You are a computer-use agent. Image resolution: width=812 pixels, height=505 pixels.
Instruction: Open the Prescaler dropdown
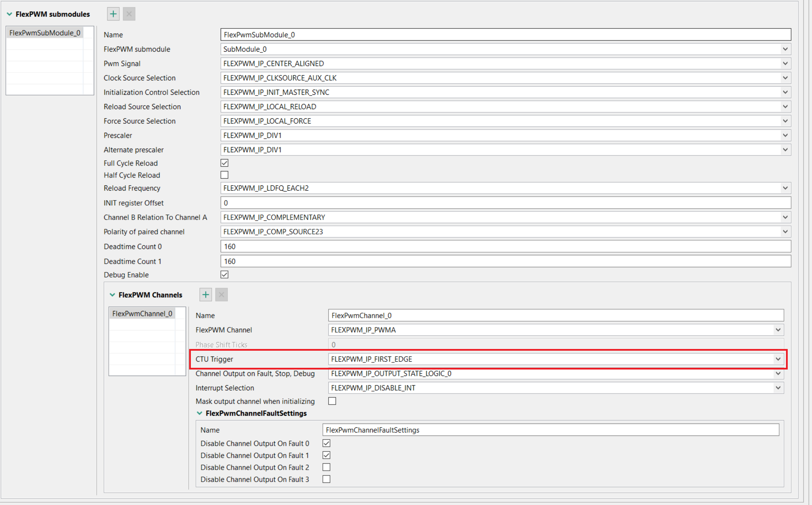(785, 135)
